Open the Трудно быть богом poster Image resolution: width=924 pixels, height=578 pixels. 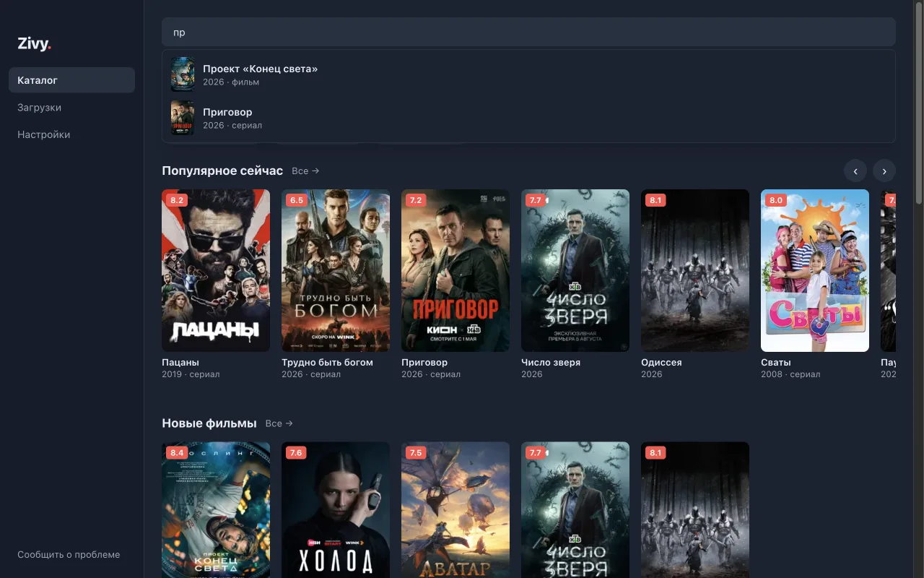coord(336,271)
